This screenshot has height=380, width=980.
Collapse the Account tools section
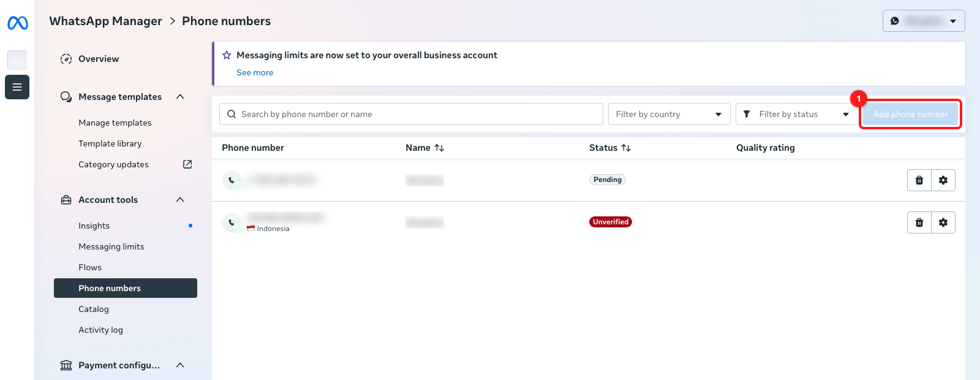[180, 200]
